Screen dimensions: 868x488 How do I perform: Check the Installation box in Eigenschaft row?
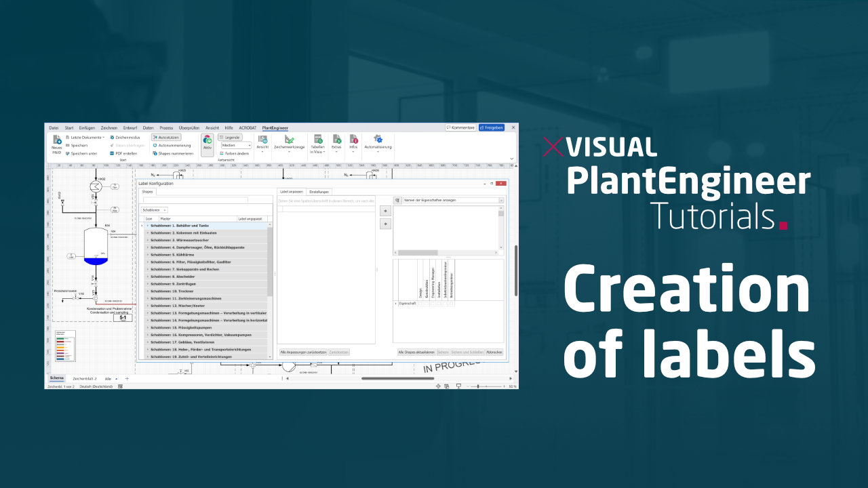(439, 304)
